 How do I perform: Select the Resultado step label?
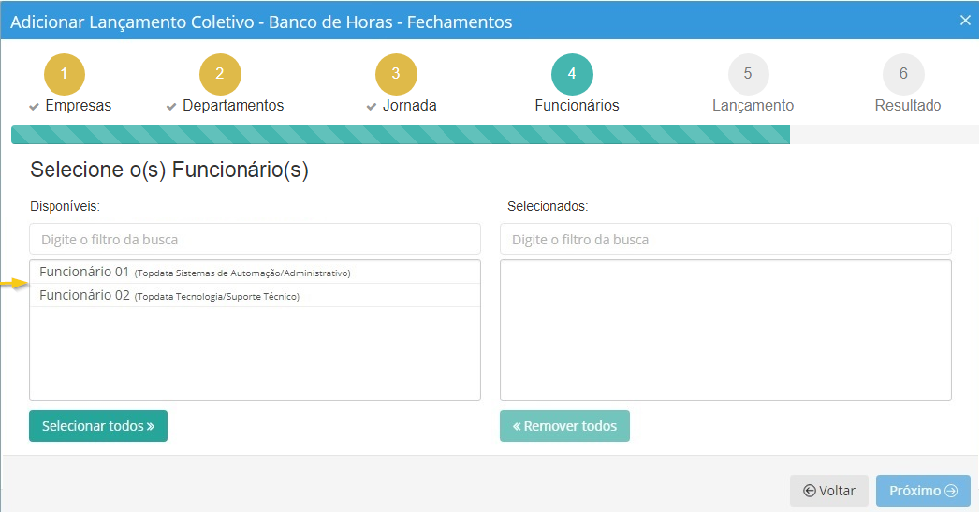click(x=907, y=106)
